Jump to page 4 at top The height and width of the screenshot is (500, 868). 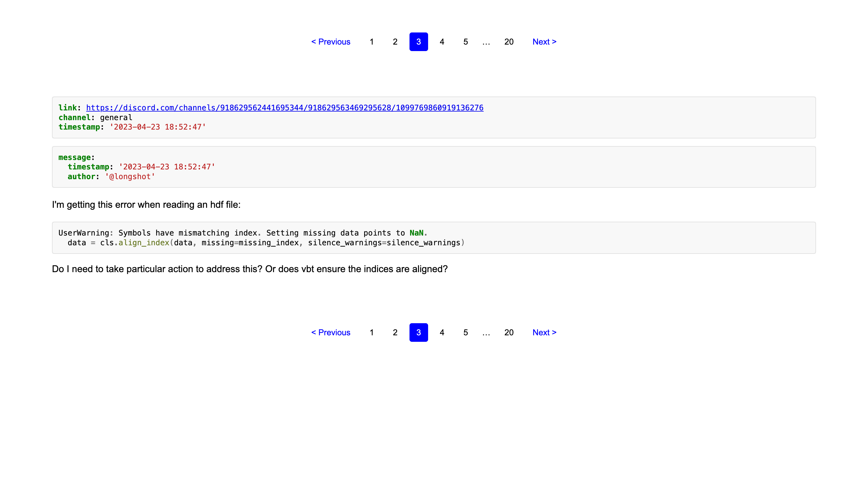[442, 42]
